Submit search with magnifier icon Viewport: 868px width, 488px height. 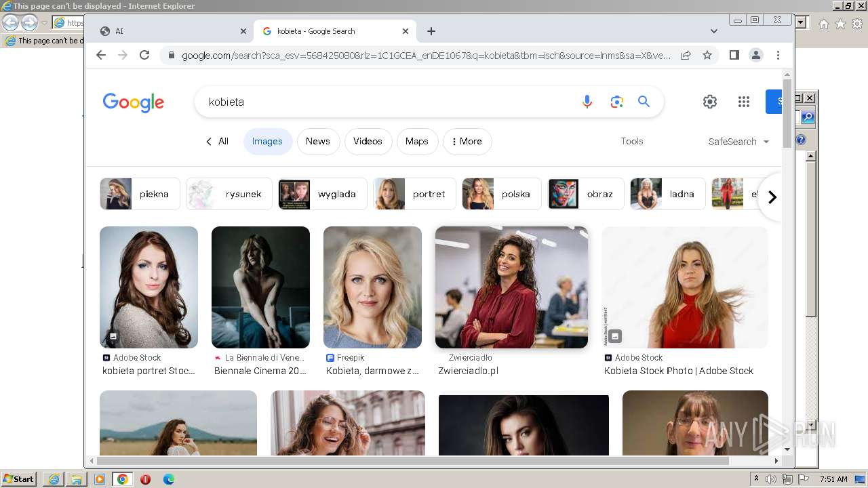pyautogui.click(x=644, y=102)
